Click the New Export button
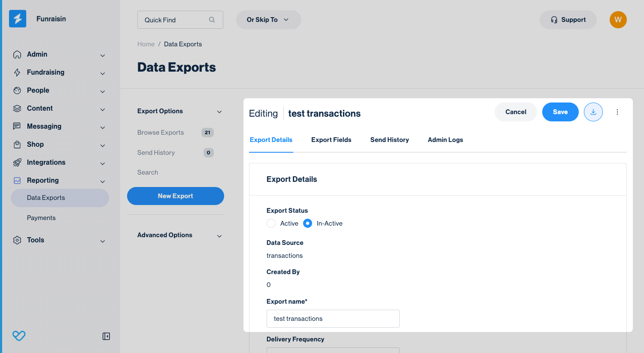 coord(175,196)
